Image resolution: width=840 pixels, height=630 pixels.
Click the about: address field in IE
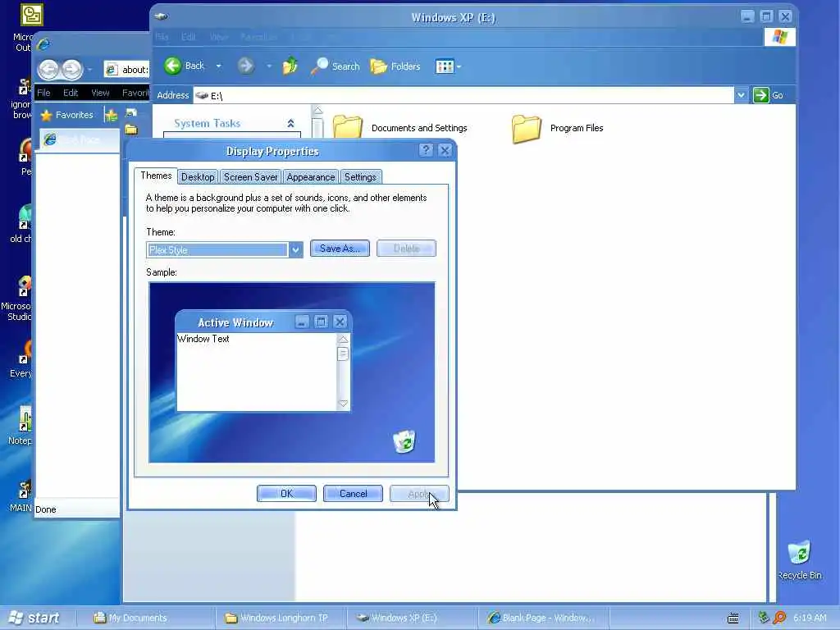pos(127,70)
